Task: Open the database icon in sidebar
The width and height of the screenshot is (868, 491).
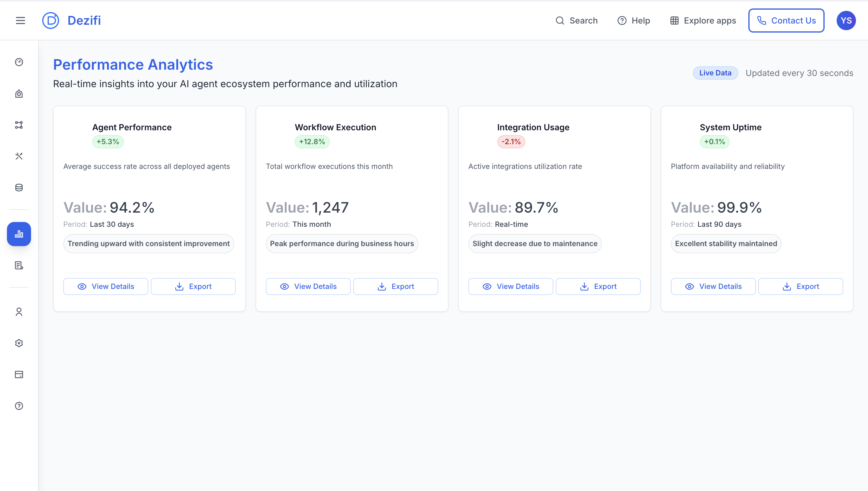Action: pyautogui.click(x=19, y=188)
